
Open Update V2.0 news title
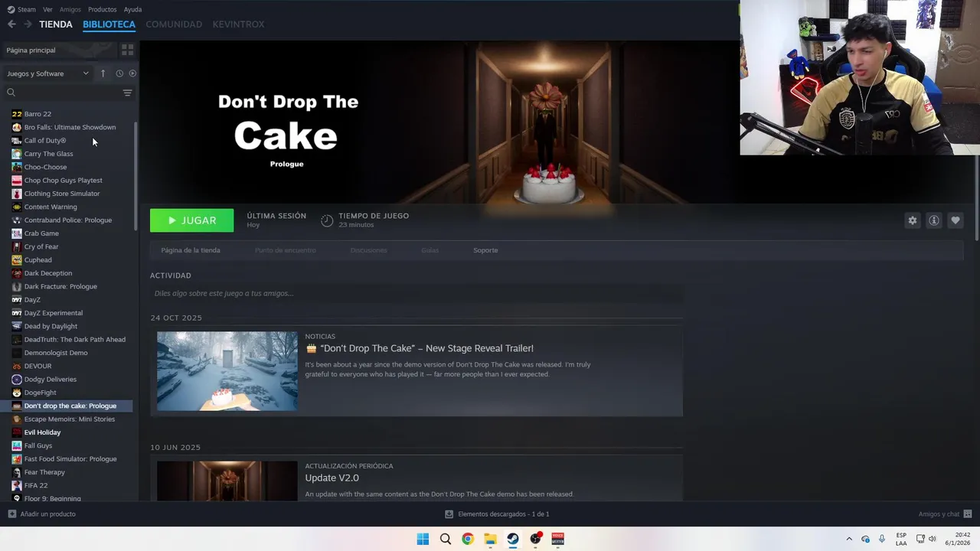pyautogui.click(x=332, y=478)
